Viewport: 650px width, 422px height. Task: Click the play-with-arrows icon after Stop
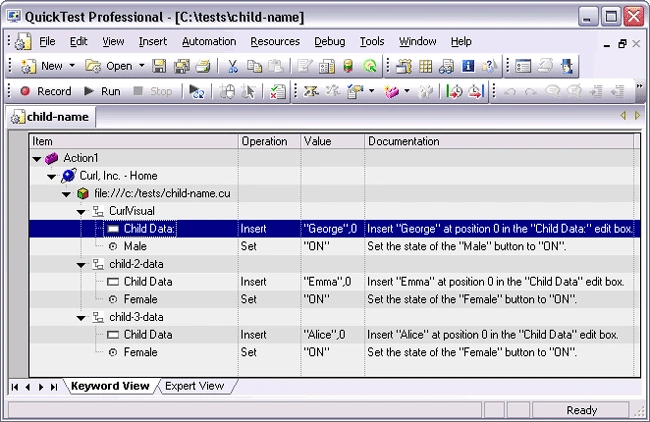click(x=196, y=91)
